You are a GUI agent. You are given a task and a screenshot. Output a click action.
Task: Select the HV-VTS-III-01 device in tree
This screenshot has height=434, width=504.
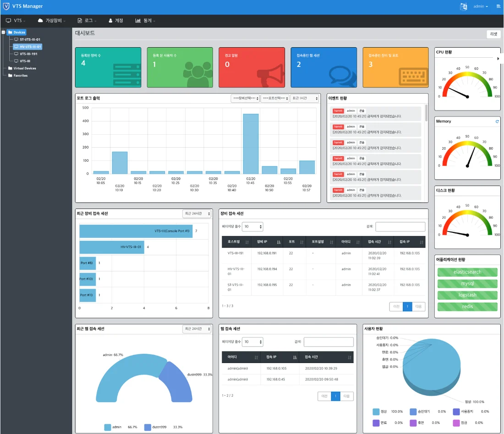(x=27, y=47)
